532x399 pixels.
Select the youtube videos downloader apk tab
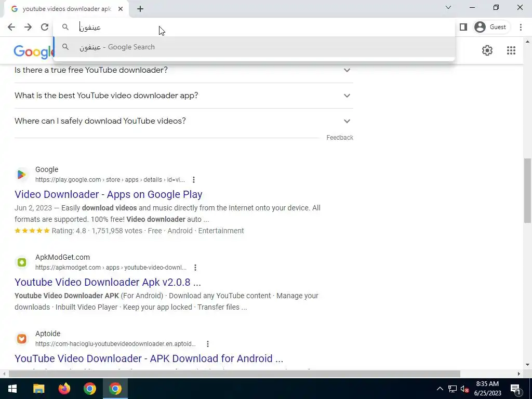(66, 9)
